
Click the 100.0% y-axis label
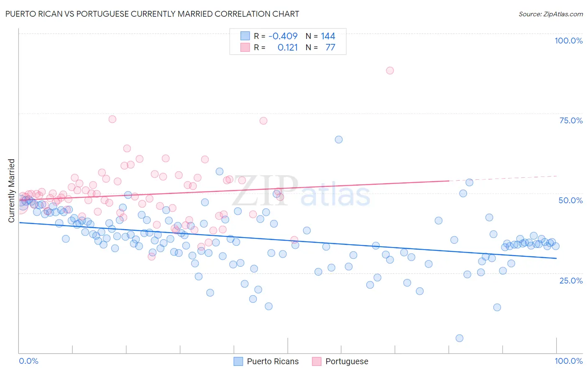point(568,41)
